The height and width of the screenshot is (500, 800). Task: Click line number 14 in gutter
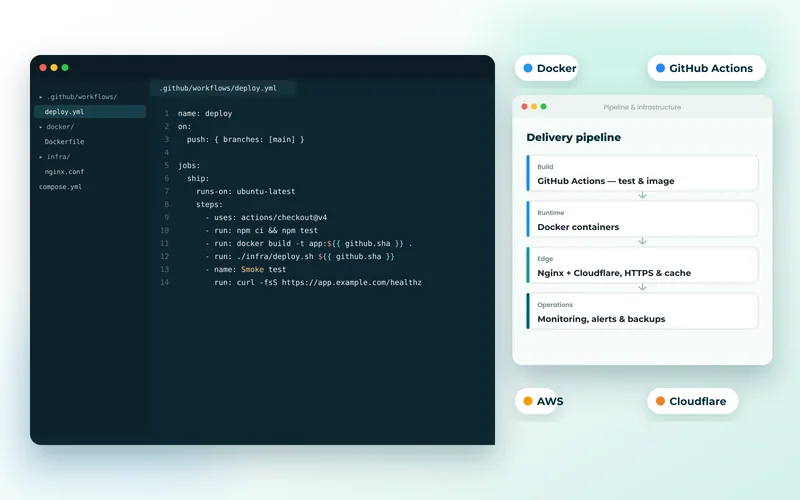point(164,283)
